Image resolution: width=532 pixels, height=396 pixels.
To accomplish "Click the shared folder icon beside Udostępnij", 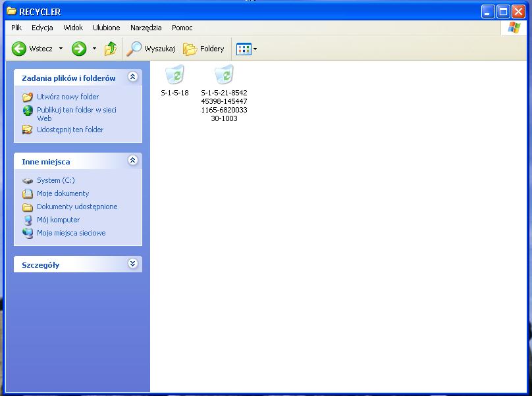I will (28, 130).
